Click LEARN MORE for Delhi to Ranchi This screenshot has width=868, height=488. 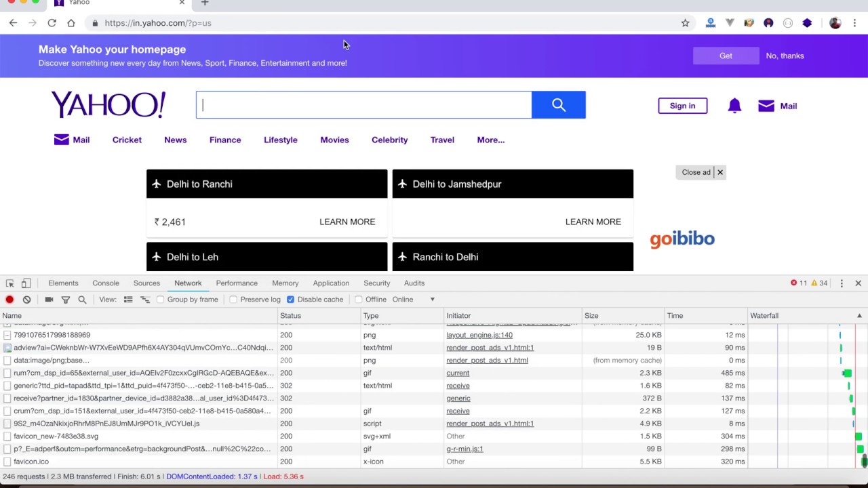(x=347, y=222)
